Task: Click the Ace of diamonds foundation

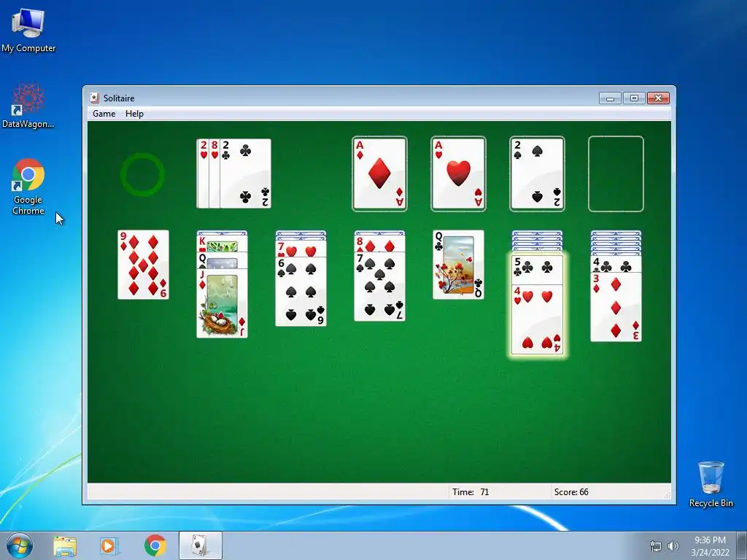Action: pos(379,174)
